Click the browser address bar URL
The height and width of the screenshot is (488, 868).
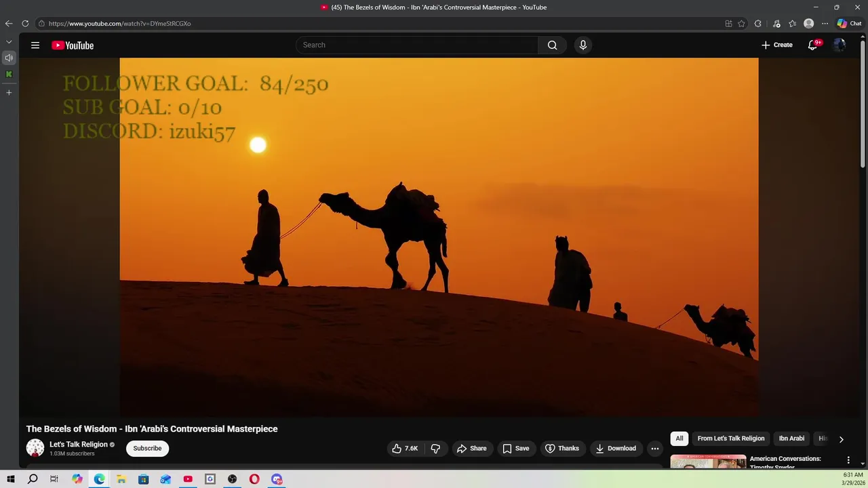pos(120,24)
